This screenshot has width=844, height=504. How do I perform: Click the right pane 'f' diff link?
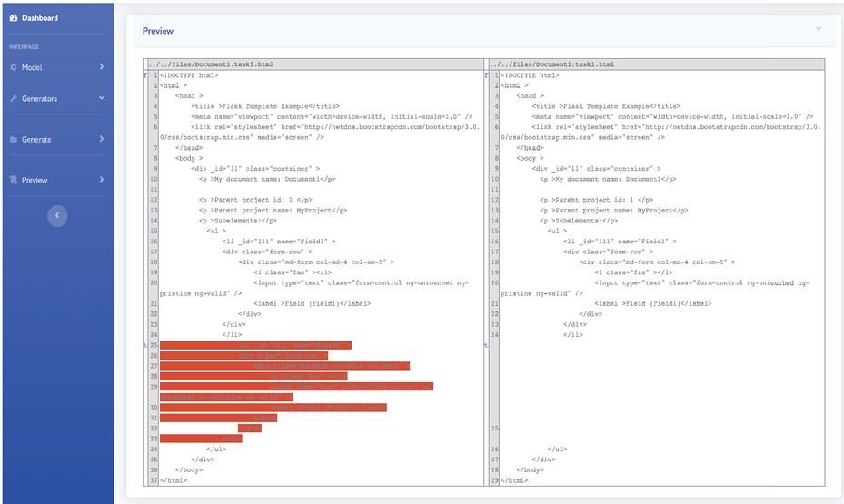(488, 75)
